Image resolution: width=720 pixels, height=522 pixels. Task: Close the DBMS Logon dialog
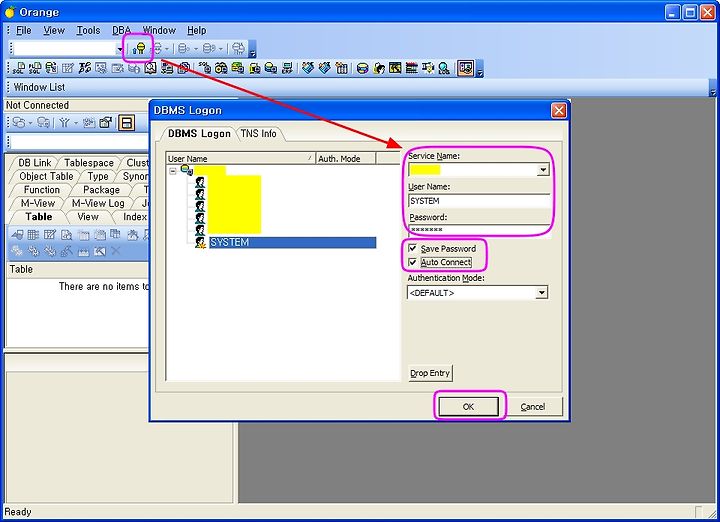[558, 111]
